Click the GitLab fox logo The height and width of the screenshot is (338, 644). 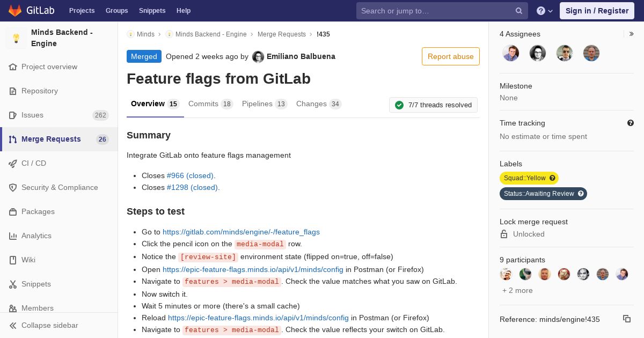click(x=15, y=10)
